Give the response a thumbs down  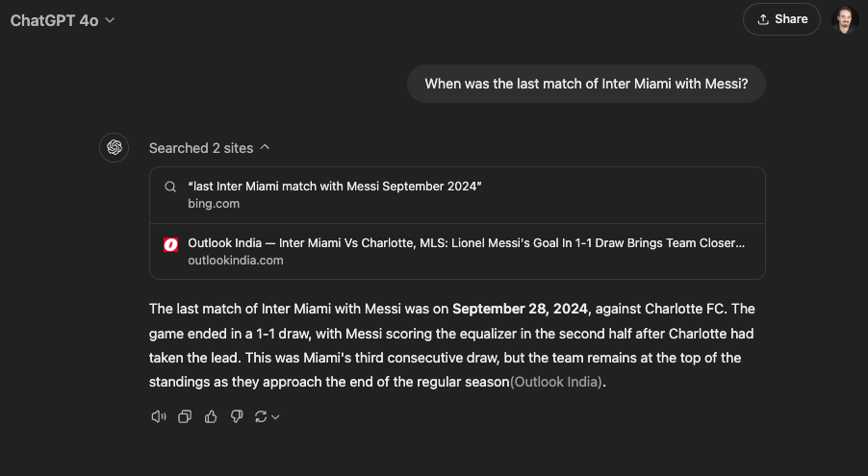click(x=237, y=416)
